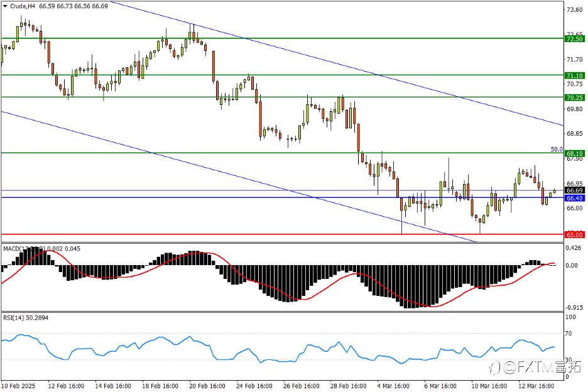
Task: Click the green 68.10 price label
Action: (575, 153)
